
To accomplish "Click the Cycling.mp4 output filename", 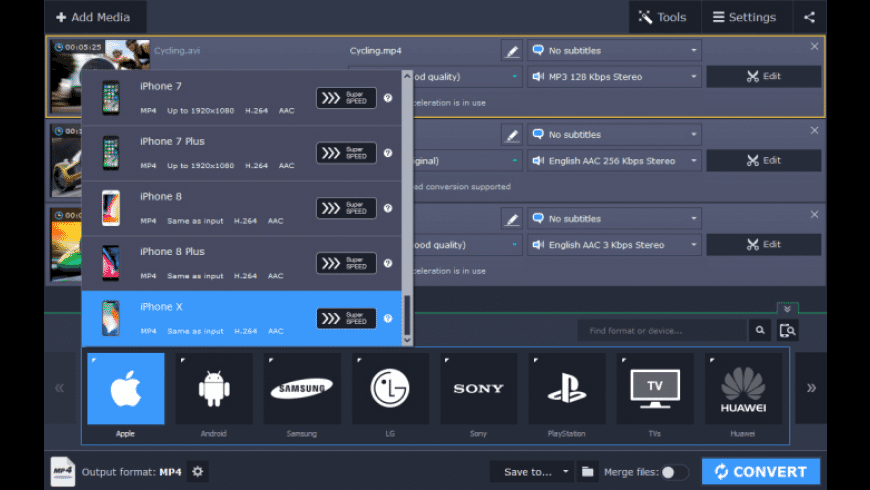I will [x=376, y=50].
